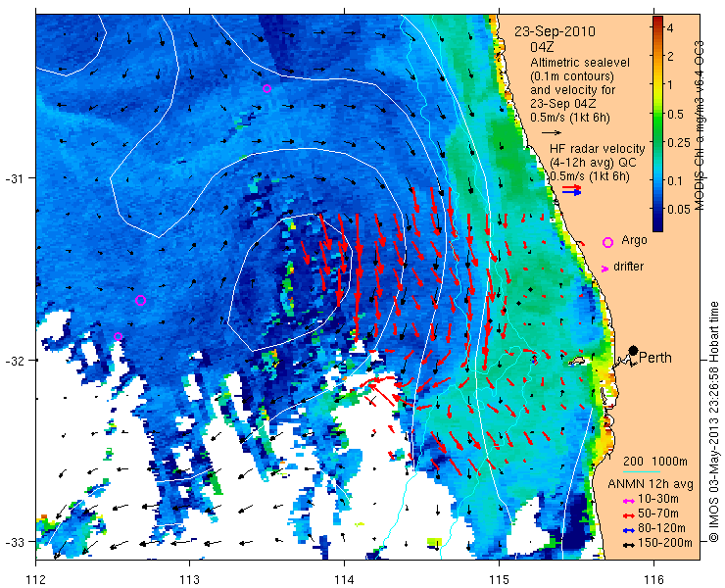Click the cyan isobath line under '200 1000m'
The width and height of the screenshot is (725, 588).
click(x=641, y=472)
